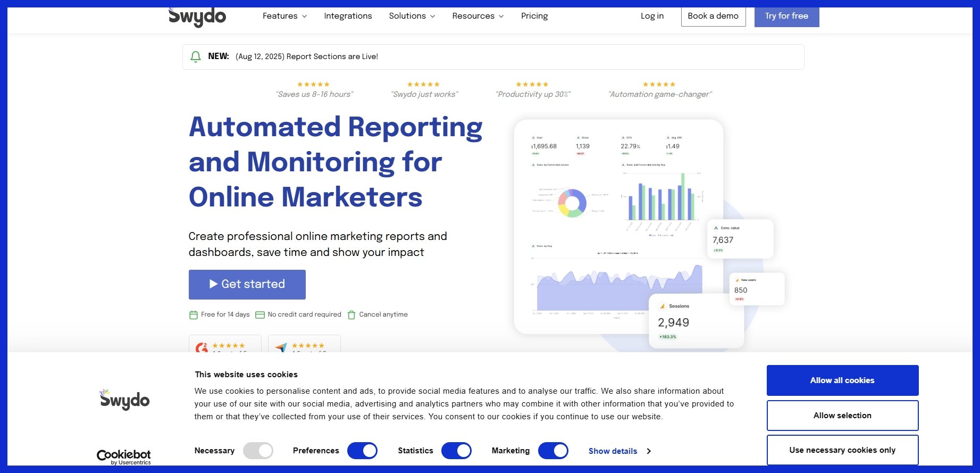Click the notification bell icon
980x473 pixels.
(196, 56)
